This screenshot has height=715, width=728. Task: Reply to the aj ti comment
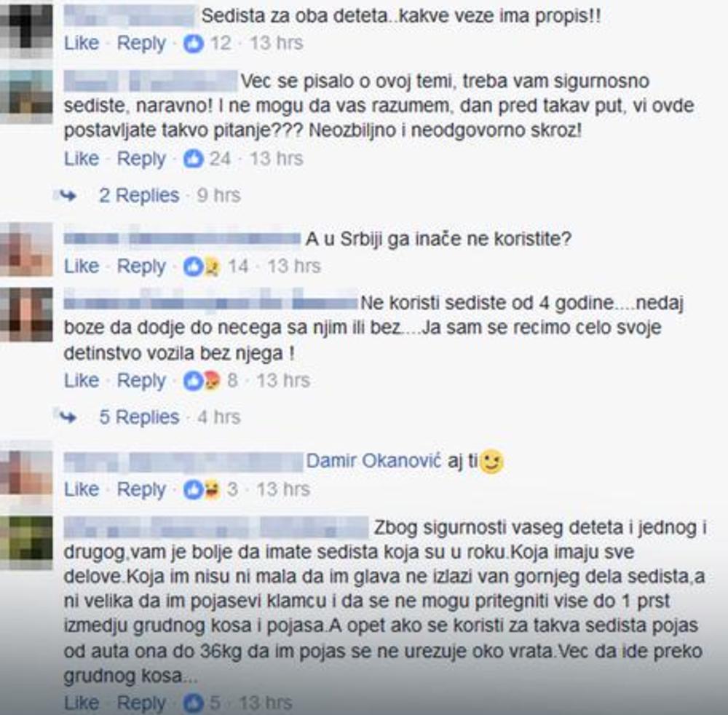point(141,489)
